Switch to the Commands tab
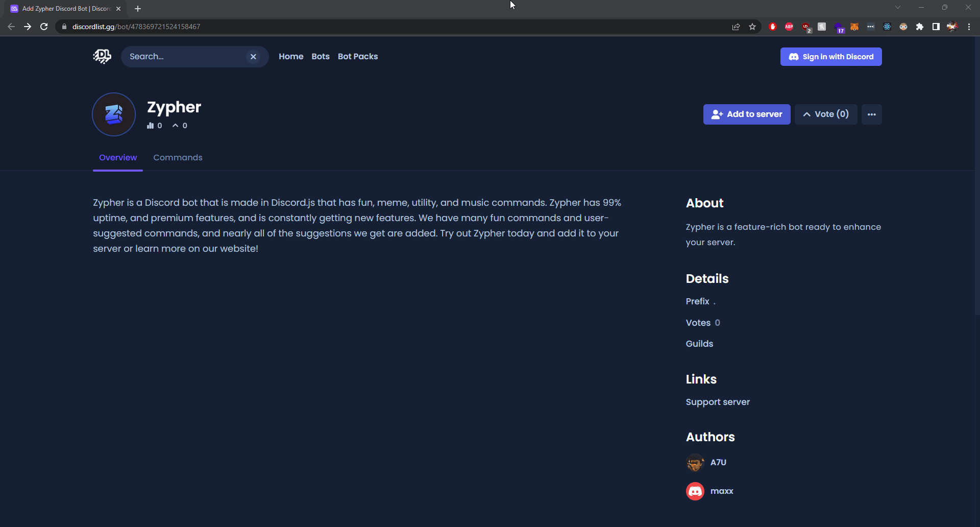This screenshot has width=980, height=527. point(178,157)
